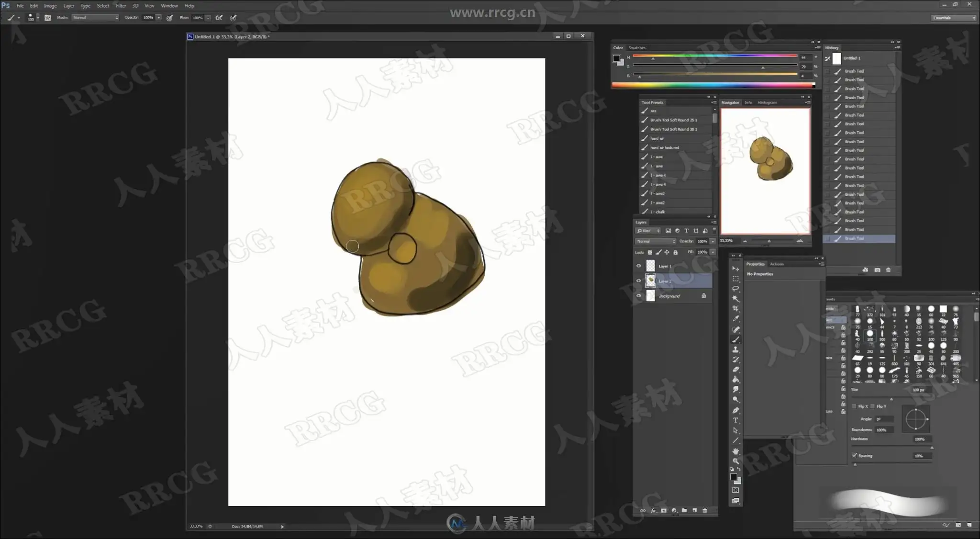Open the brush Mode dropdown in options bar
This screenshot has height=539, width=980.
click(x=95, y=18)
